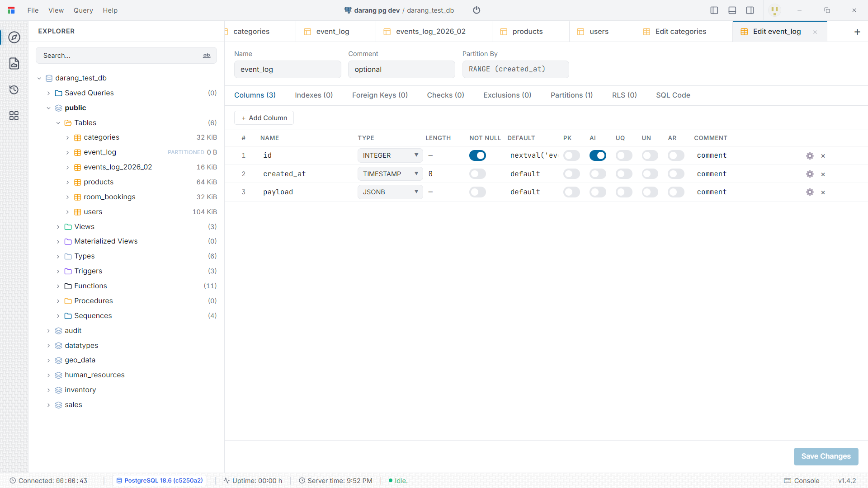Open settings gear for created_at column
The height and width of the screenshot is (488, 868).
(x=810, y=174)
